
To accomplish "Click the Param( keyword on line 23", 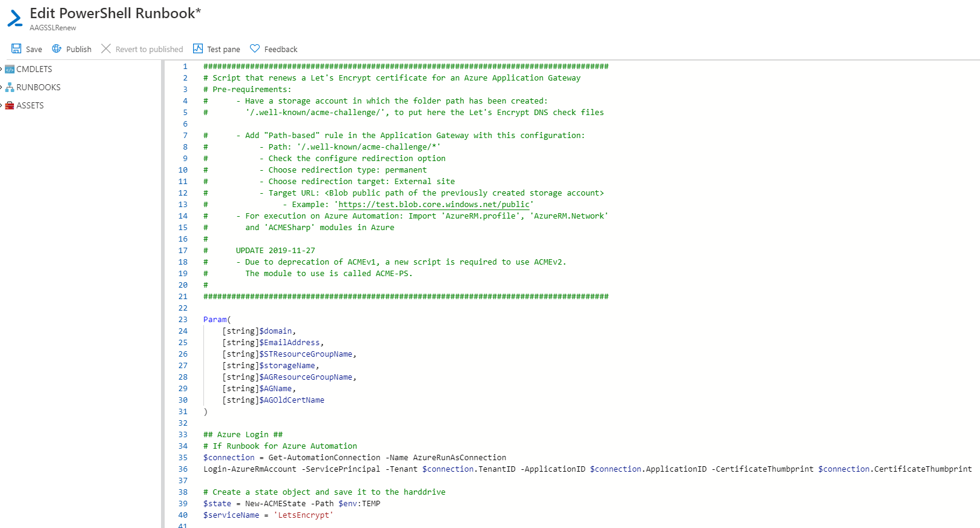I will pos(217,320).
